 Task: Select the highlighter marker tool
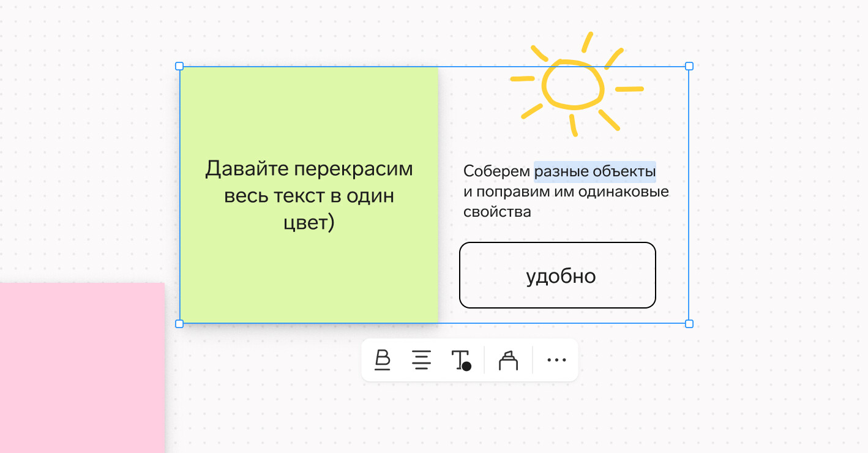[508, 360]
